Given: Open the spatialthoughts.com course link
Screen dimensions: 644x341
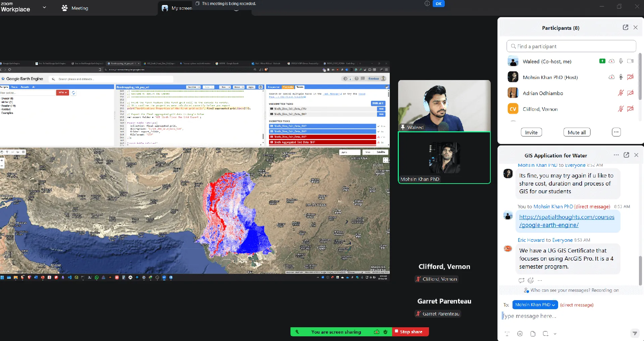Looking at the screenshot, I should (x=567, y=221).
